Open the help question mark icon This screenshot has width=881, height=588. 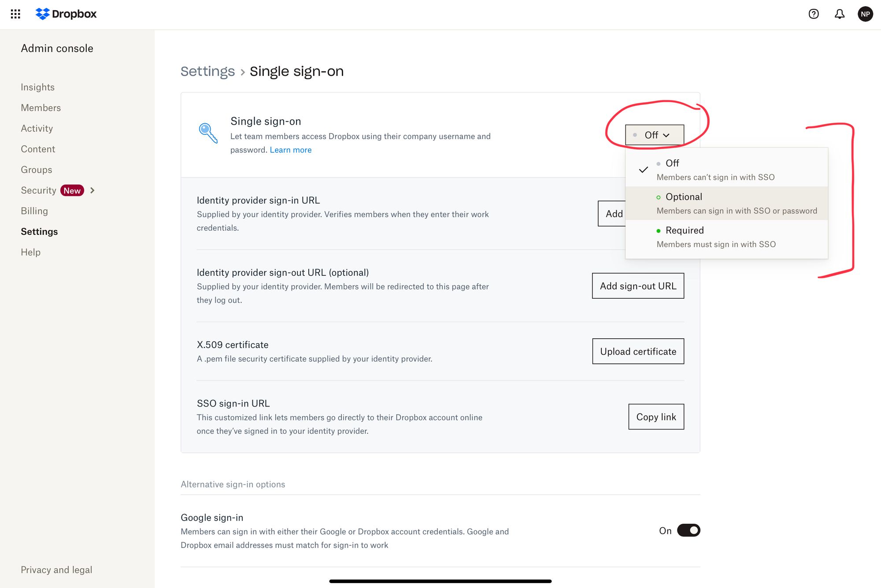click(x=814, y=14)
